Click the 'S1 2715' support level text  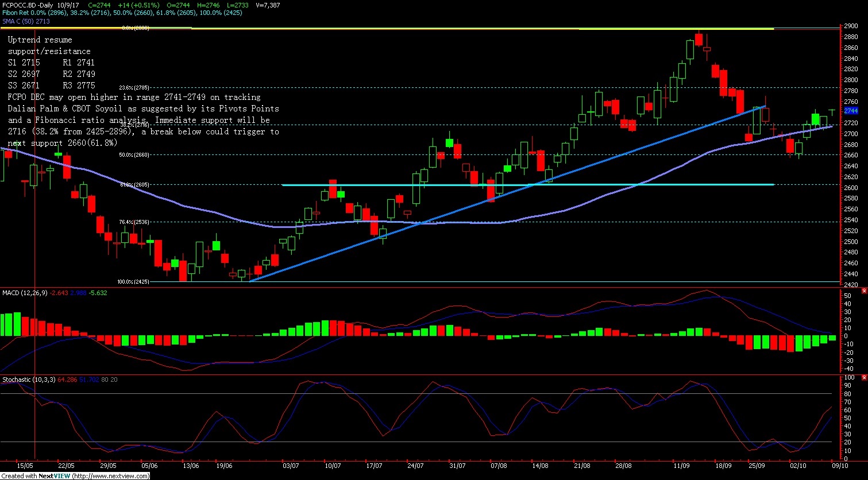24,63
